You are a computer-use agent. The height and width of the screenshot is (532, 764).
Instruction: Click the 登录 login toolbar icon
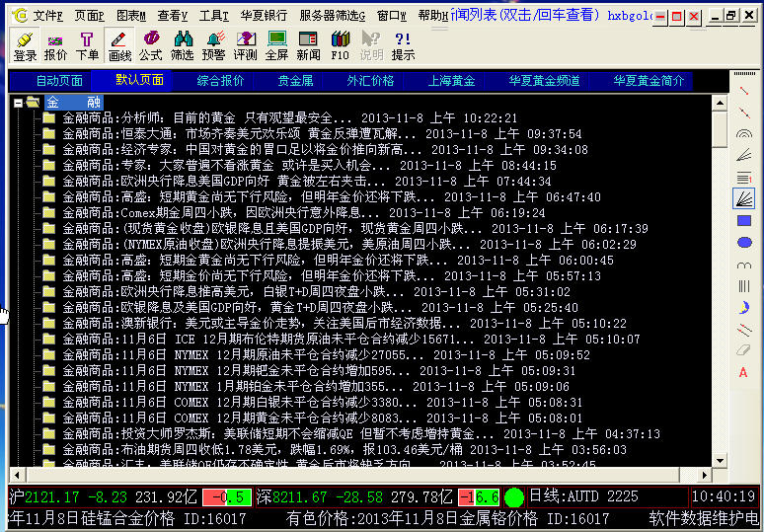(x=25, y=45)
